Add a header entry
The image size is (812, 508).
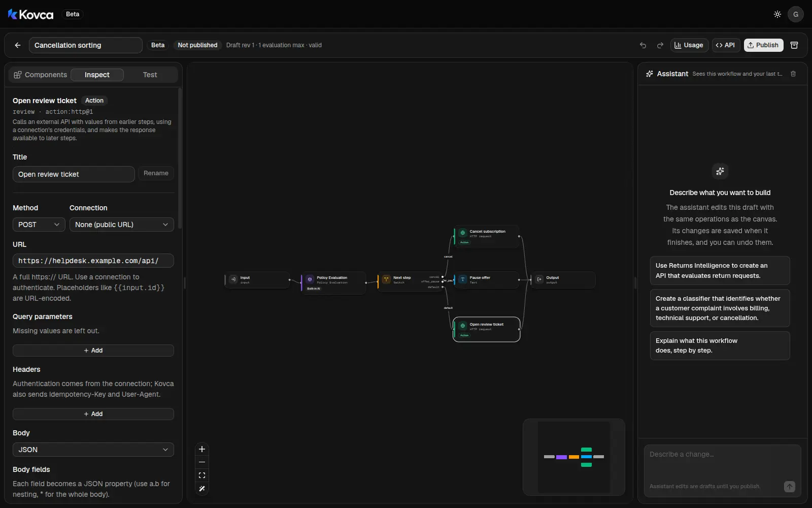[93, 414]
